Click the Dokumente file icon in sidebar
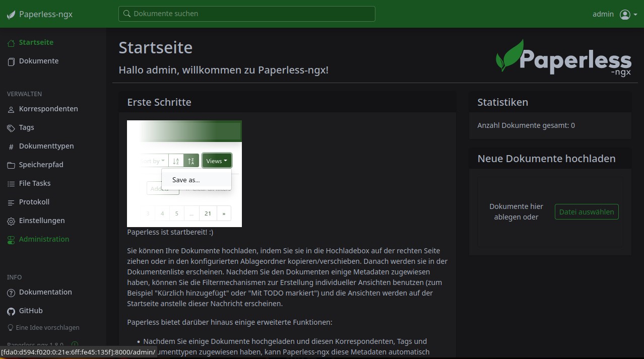Viewport: 644px width, 359px height. pos(11,61)
